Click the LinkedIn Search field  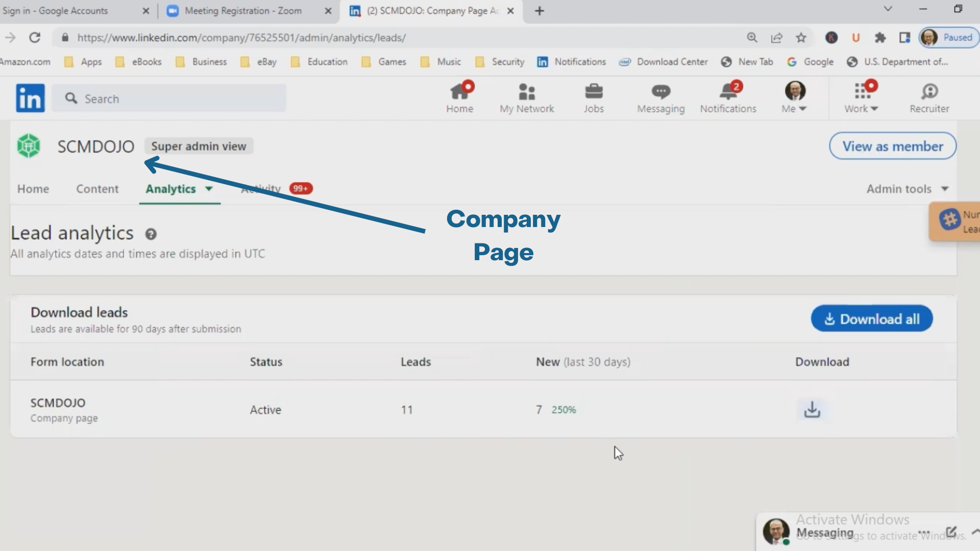click(169, 98)
